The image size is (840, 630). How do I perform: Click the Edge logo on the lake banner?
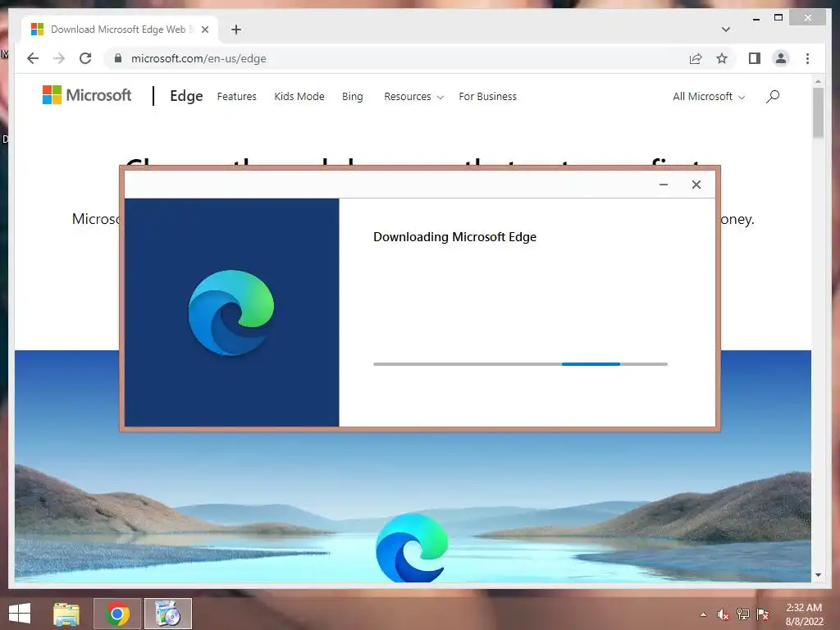pos(412,547)
